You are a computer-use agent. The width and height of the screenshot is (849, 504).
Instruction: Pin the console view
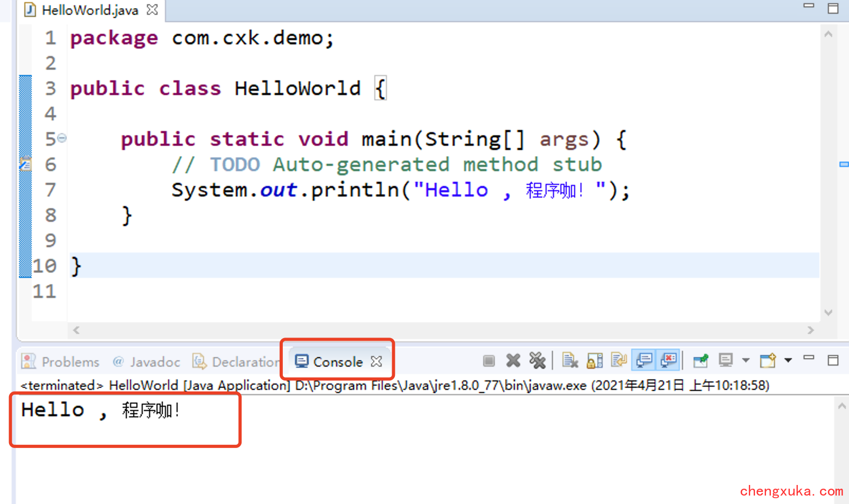point(700,361)
